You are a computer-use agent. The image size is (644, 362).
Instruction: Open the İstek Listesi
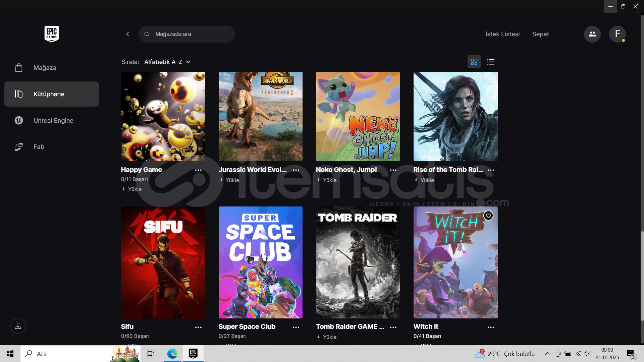[502, 34]
